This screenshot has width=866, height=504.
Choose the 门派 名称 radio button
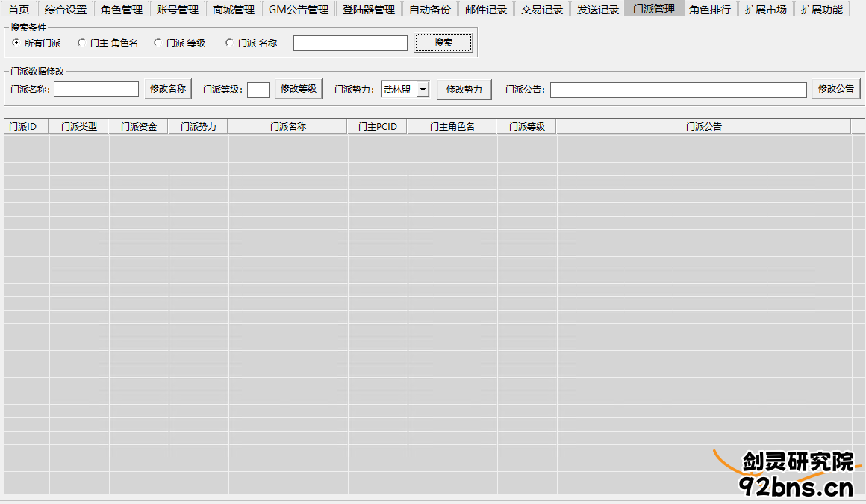252,43
